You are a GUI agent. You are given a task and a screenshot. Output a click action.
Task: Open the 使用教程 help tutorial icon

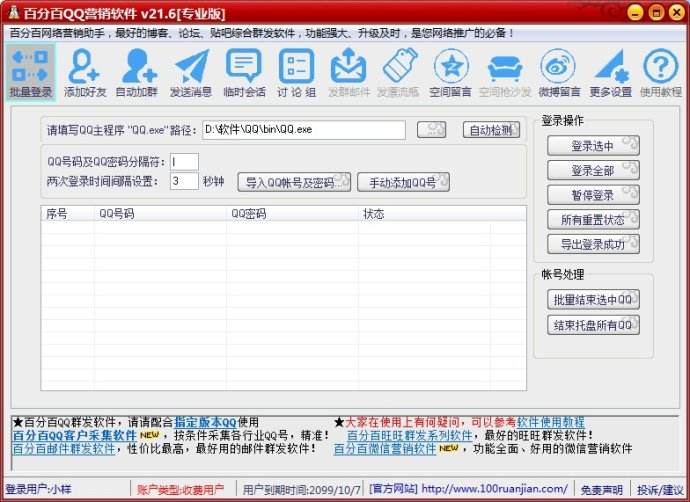(661, 73)
